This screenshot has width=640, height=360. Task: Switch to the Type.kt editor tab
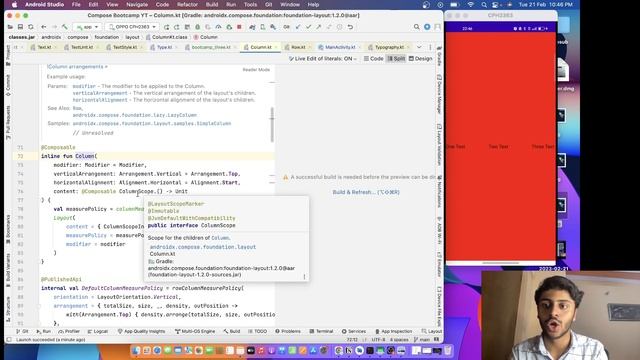(164, 47)
